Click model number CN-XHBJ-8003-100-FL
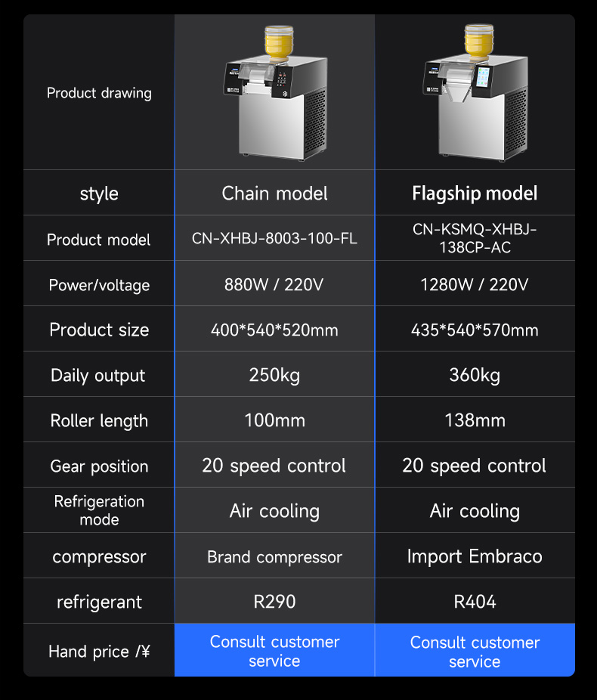Viewport: 597px width, 700px height. (274, 239)
